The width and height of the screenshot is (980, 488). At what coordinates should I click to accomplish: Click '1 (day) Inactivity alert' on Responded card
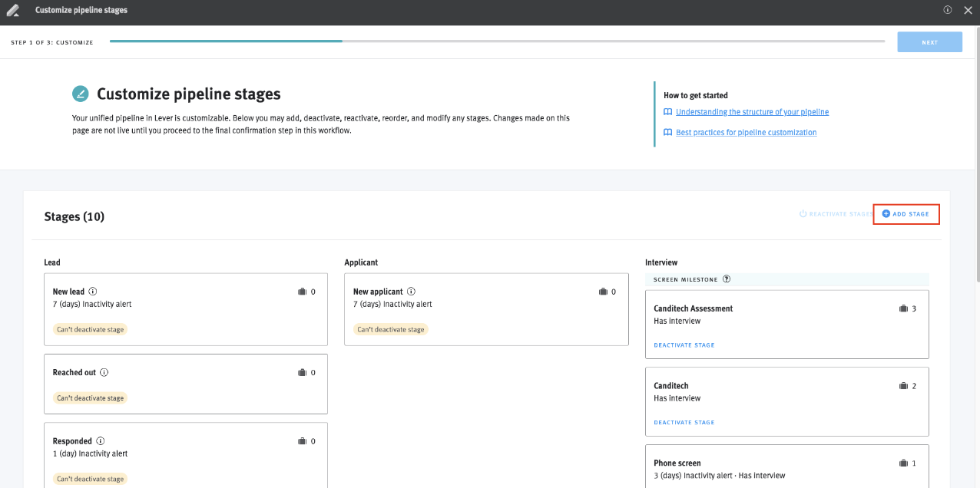coord(91,453)
